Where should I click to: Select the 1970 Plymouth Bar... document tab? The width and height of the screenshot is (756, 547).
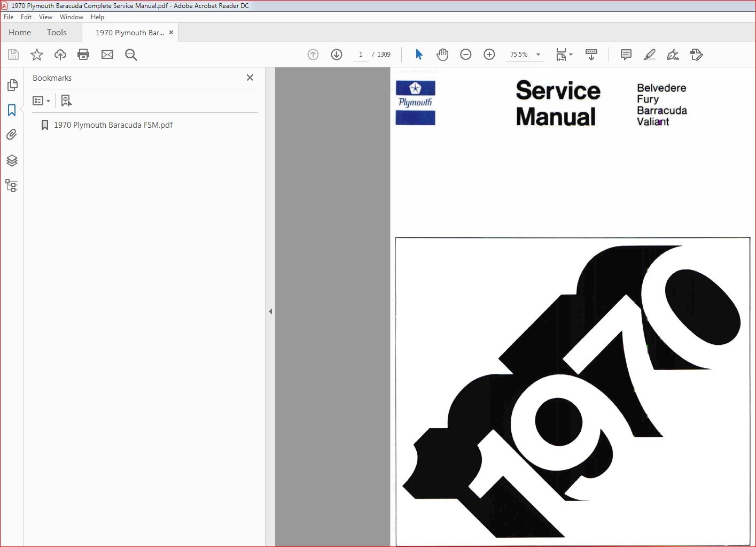[x=130, y=33]
